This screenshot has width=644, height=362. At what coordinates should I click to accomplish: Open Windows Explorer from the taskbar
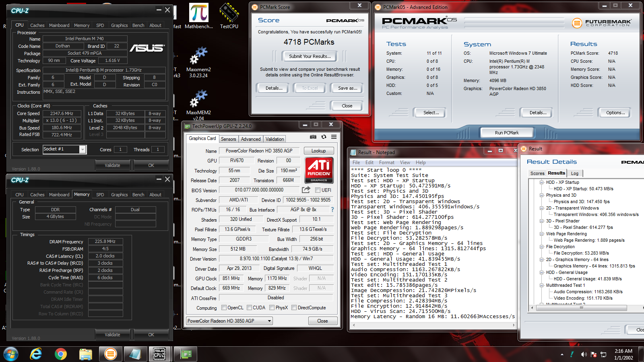85,354
